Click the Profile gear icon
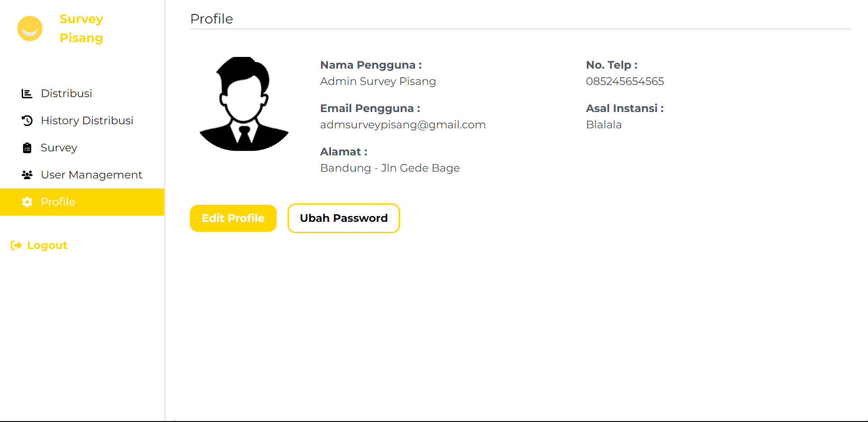 (x=27, y=202)
